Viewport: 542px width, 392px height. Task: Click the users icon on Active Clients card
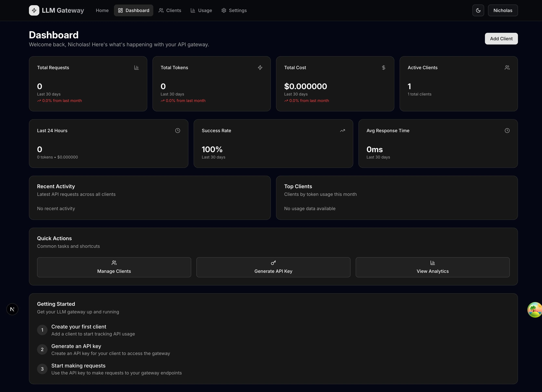[x=507, y=68]
